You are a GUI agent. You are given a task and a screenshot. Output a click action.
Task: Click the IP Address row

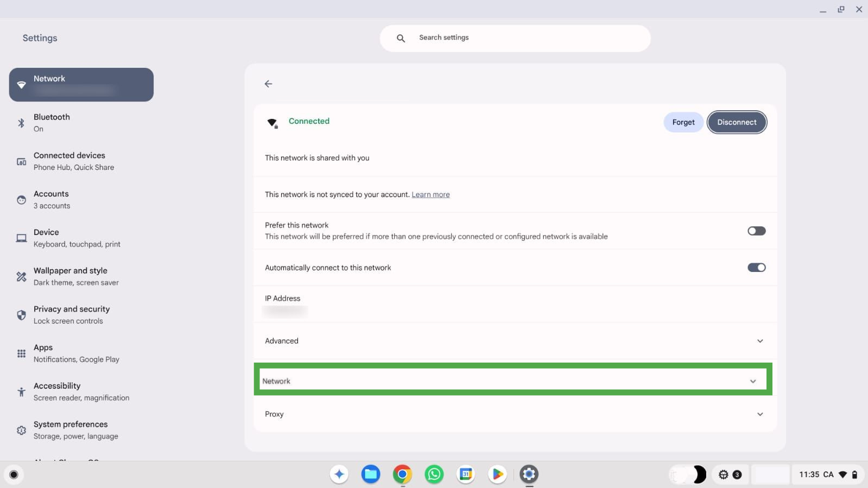coord(515,304)
